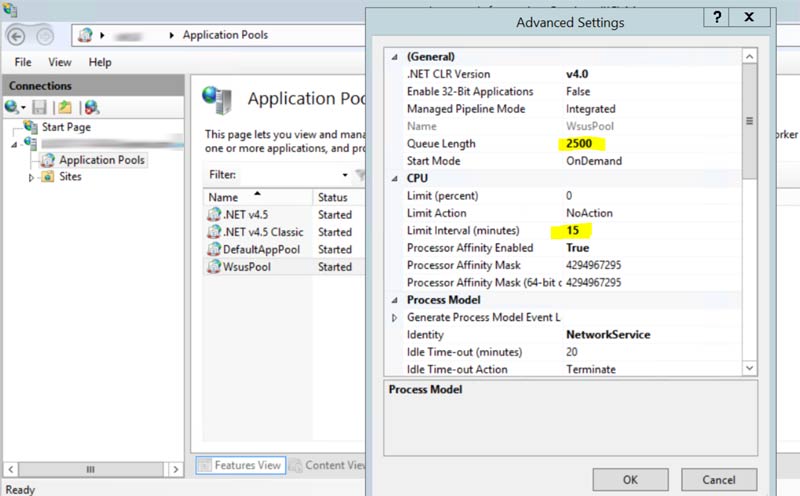
Task: Click the DefaultAppPool icon
Action: tap(214, 249)
